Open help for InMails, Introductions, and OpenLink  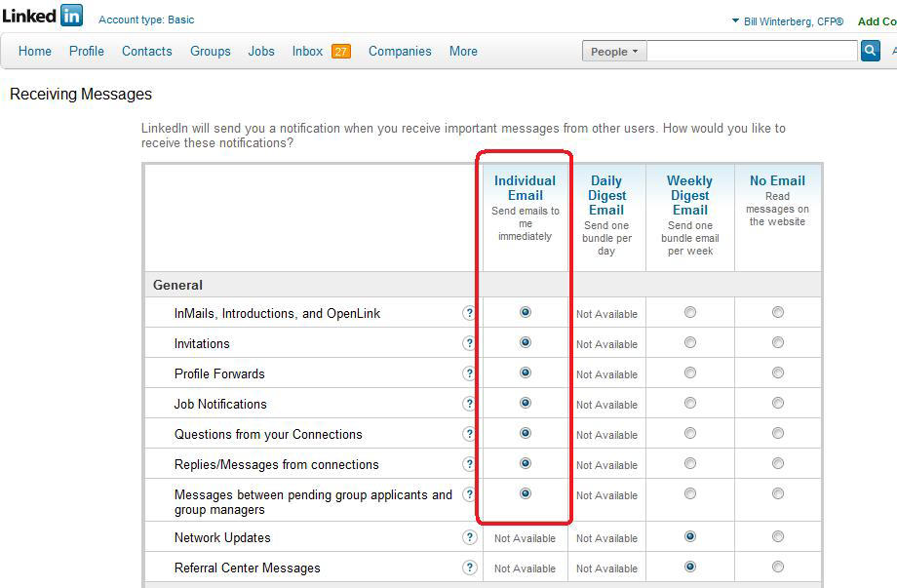469,313
